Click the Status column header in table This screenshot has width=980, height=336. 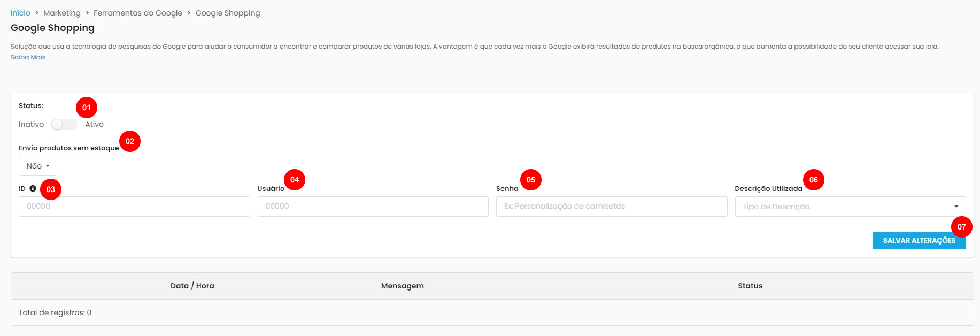click(x=750, y=286)
